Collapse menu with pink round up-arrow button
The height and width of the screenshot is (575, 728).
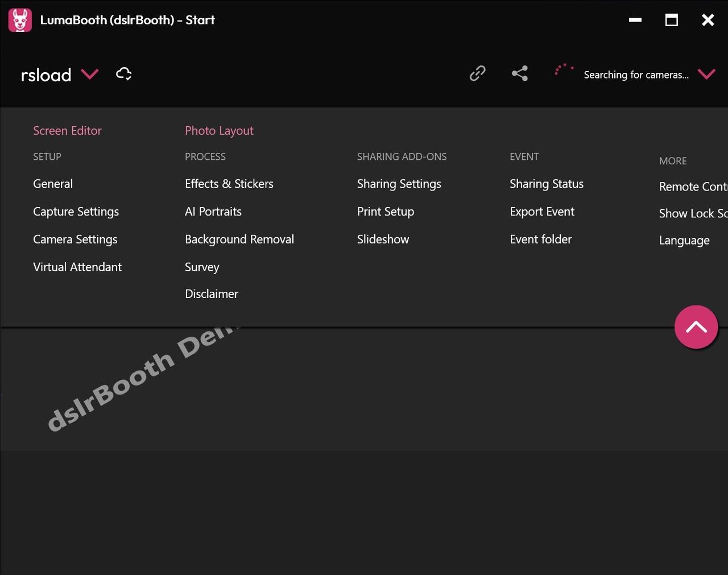point(696,327)
